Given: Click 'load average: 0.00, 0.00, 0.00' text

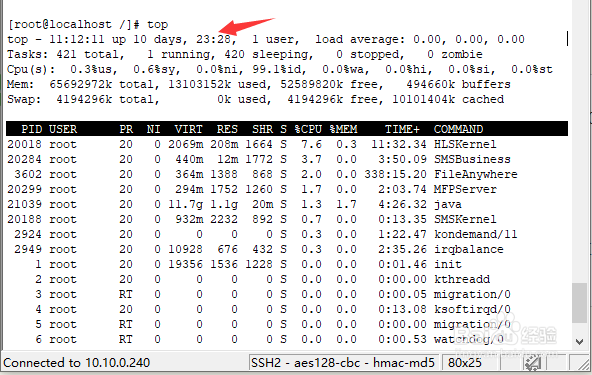Looking at the screenshot, I should (x=419, y=39).
